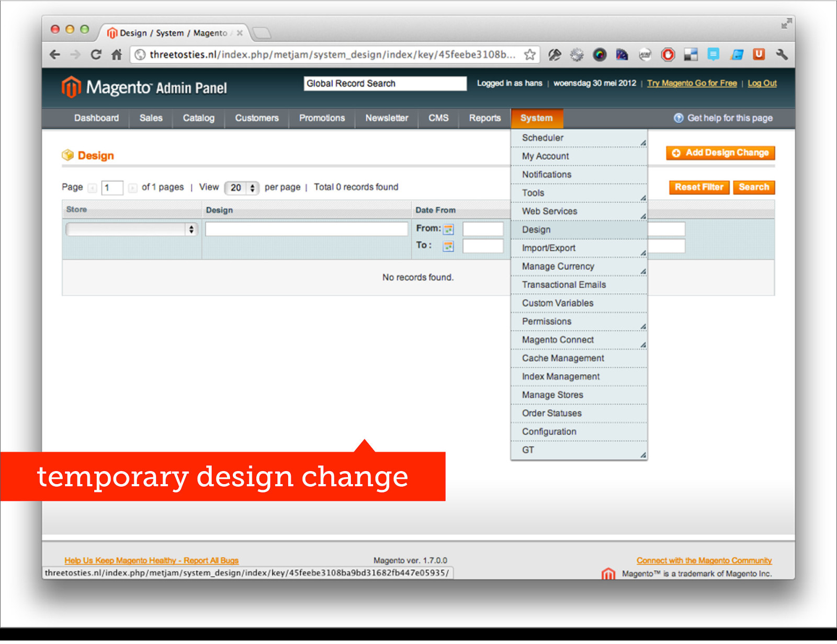Viewport: 837px width, 644px height.
Task: Open the CMS menu
Action: 438,118
